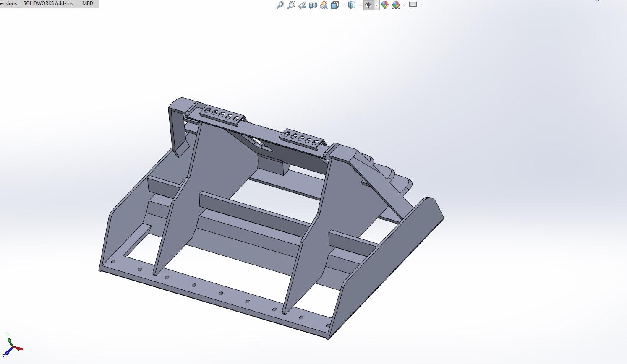
Task: Select the Zoom to Area tool
Action: click(x=291, y=5)
